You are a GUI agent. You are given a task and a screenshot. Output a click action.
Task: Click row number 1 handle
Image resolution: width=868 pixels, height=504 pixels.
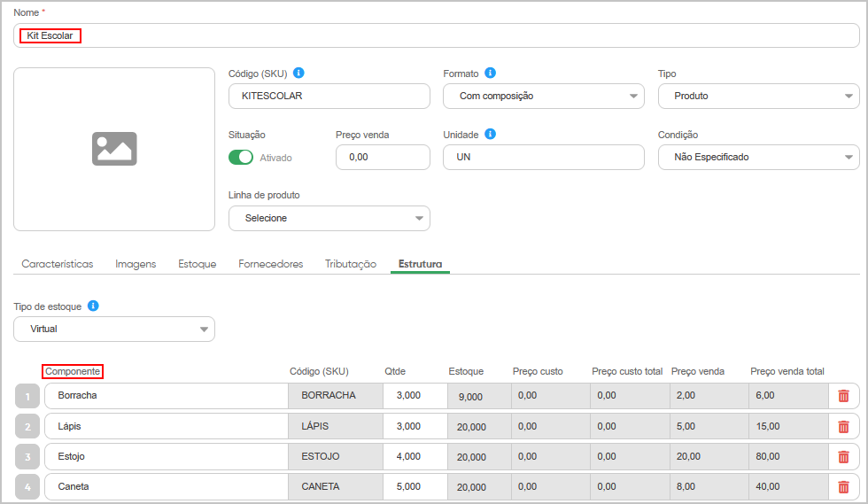(x=27, y=396)
